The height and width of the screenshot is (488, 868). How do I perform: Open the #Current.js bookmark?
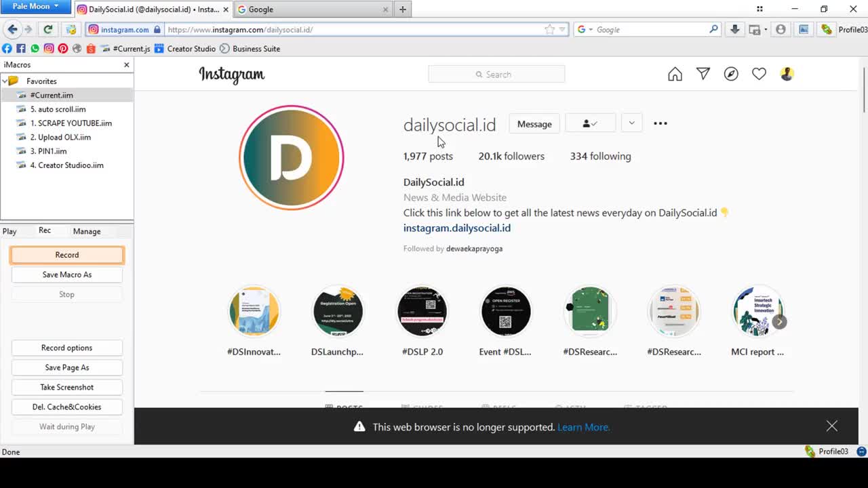click(x=125, y=48)
